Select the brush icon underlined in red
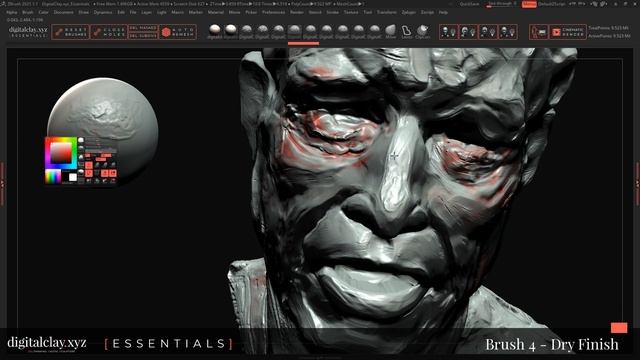This screenshot has width=640, height=360. [294, 31]
